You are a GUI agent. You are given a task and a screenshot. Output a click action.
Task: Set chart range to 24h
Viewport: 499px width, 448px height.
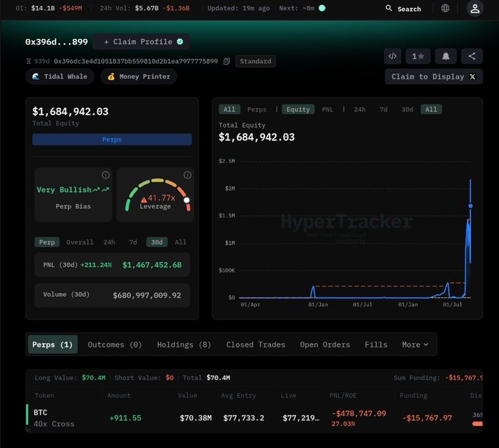click(x=360, y=109)
